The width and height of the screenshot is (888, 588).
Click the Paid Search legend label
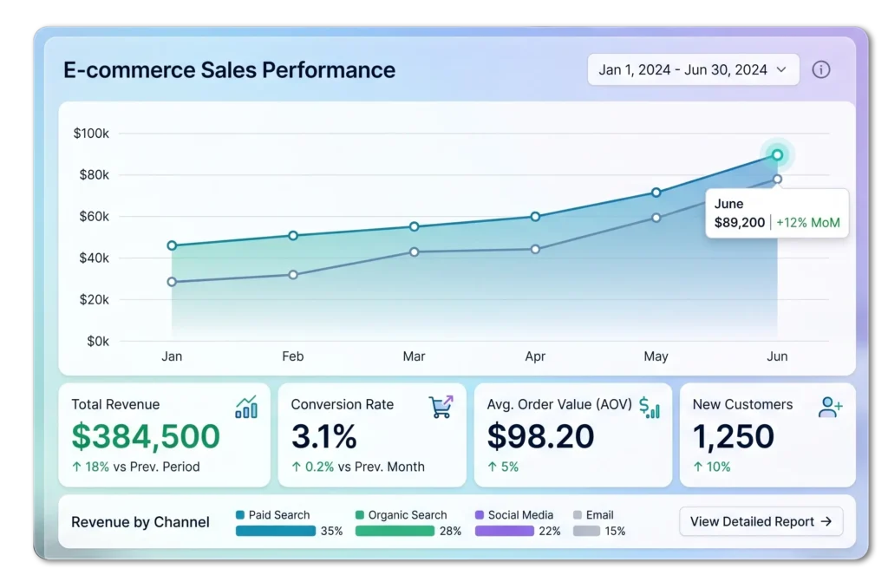tap(279, 515)
